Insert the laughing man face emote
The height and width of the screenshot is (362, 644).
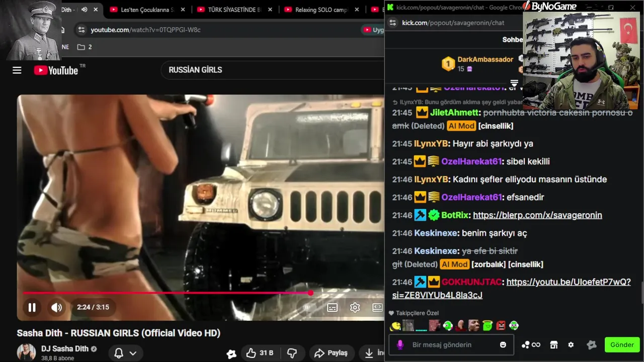(474, 326)
